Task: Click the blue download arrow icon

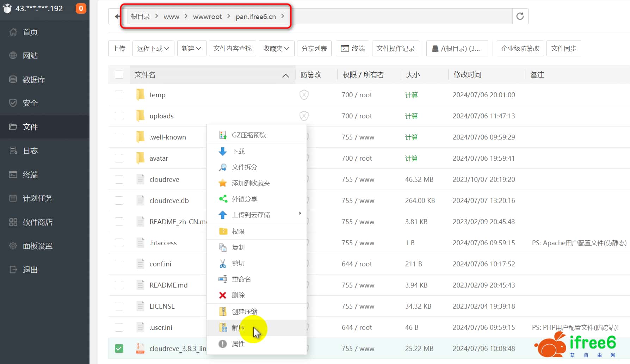Action: point(223,152)
